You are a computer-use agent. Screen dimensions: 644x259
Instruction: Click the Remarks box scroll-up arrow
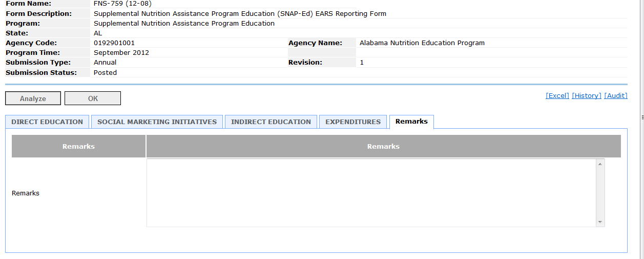(x=600, y=164)
